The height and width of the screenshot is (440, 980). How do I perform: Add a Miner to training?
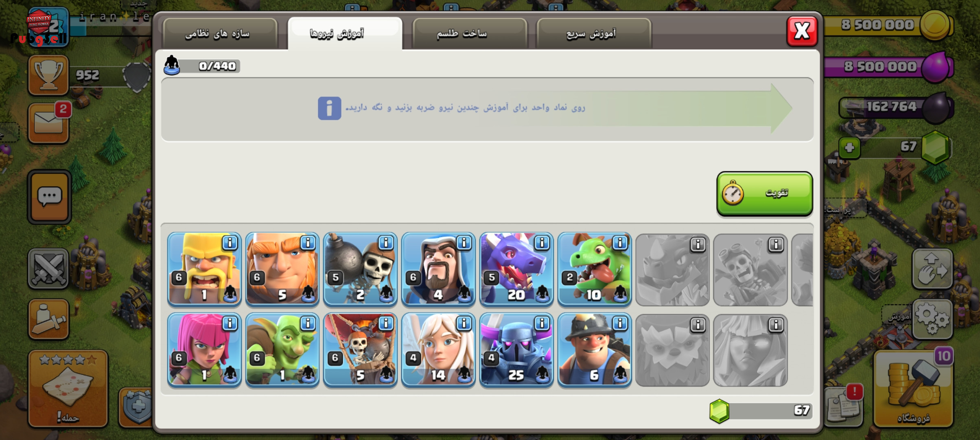pos(595,350)
